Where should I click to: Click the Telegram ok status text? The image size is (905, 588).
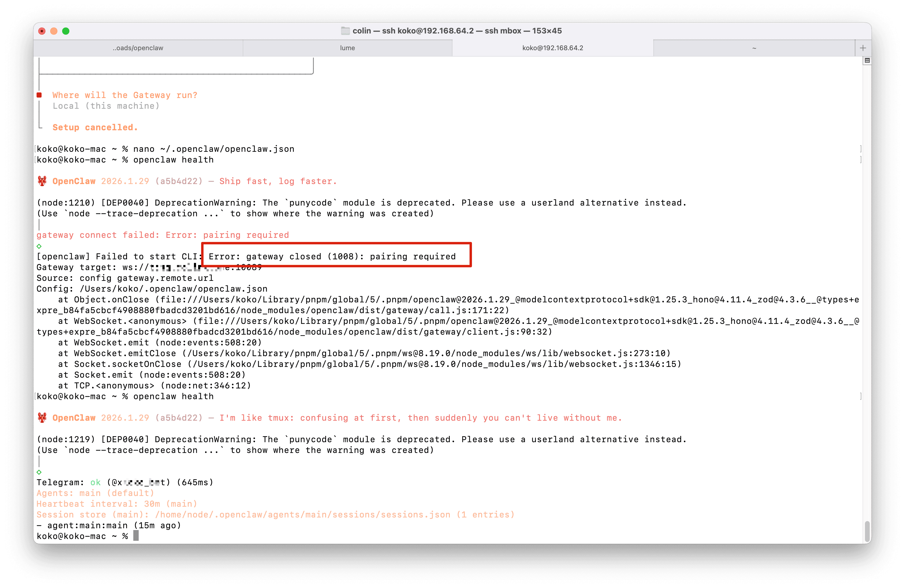pos(95,482)
